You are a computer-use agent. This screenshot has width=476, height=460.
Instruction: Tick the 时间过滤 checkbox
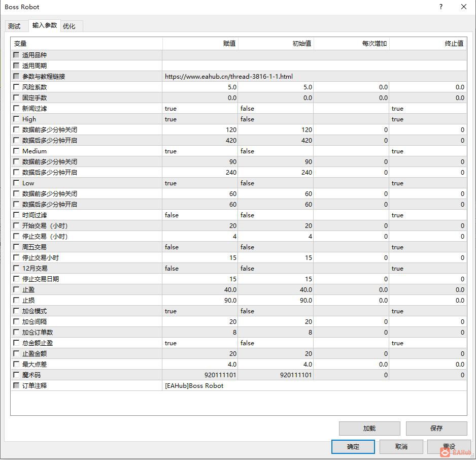[x=16, y=215]
